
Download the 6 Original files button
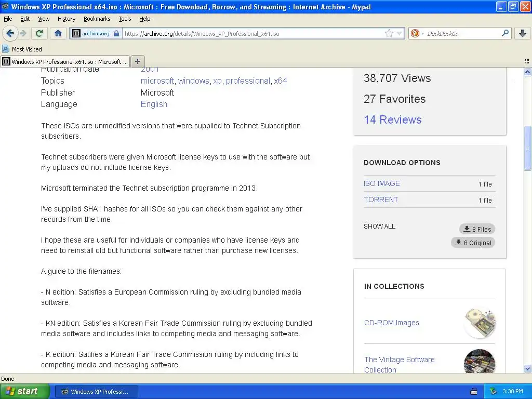pos(473,243)
